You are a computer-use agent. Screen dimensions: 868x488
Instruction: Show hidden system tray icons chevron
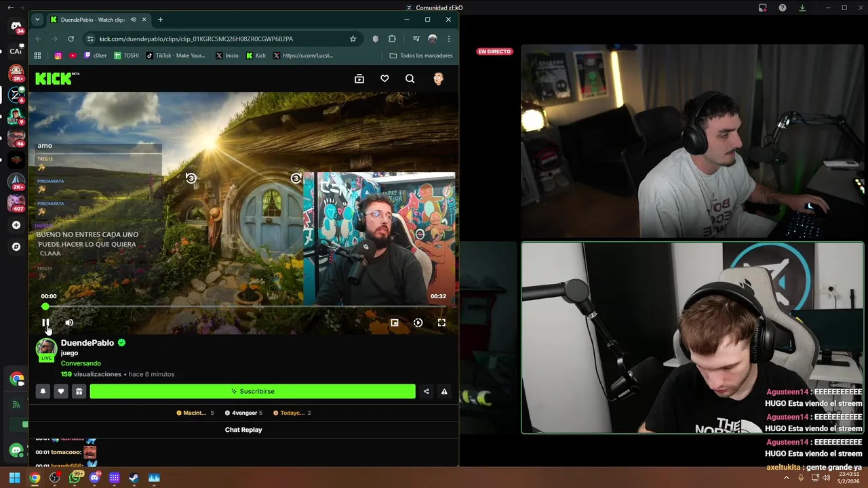(787, 478)
